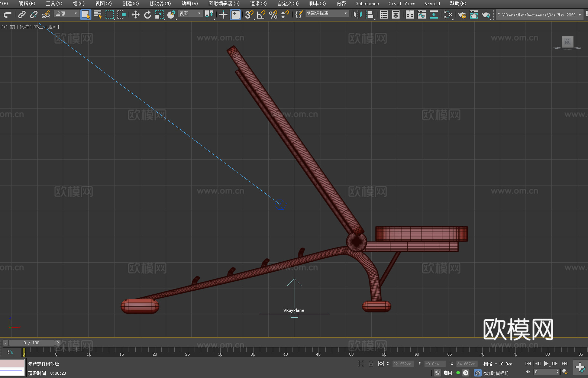The image size is (588, 378).
Task: Expand the project path dropdown arrow
Action: coord(579,15)
